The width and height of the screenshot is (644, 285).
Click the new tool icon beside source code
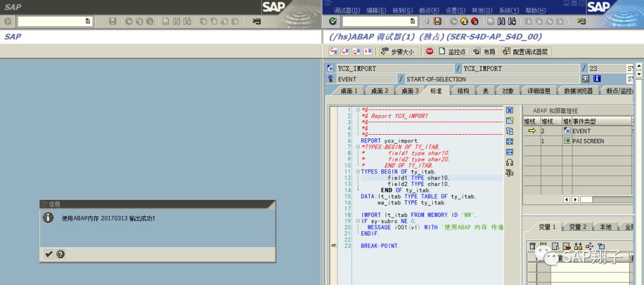(x=510, y=120)
